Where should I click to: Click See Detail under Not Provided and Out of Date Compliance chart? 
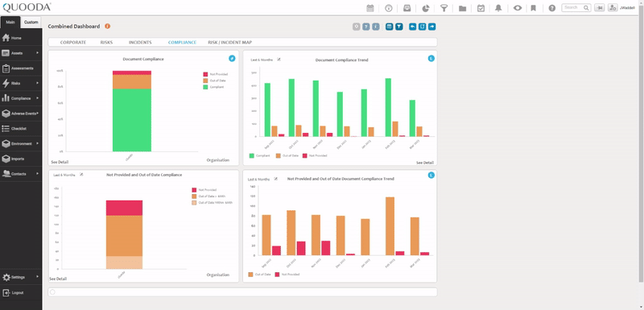click(x=58, y=279)
